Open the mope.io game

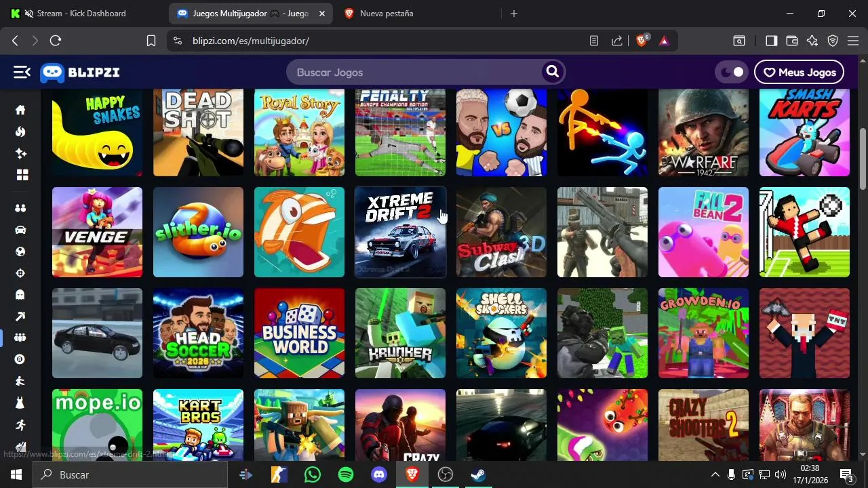[97, 425]
